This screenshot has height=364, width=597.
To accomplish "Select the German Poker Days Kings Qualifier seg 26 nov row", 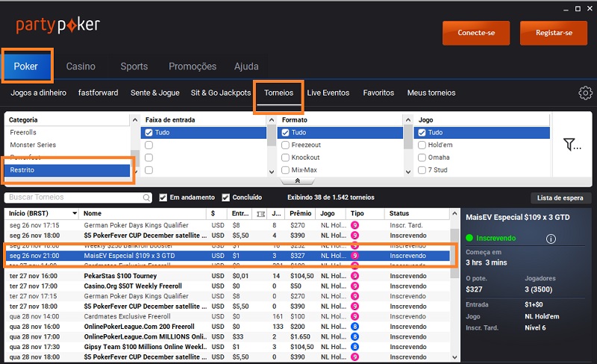I will pyautogui.click(x=228, y=225).
